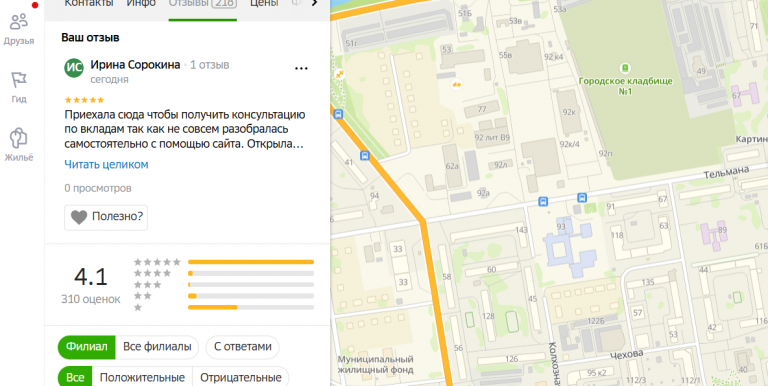The height and width of the screenshot is (386, 768).
Task: Select the Все филиалы filter
Action: [157, 347]
